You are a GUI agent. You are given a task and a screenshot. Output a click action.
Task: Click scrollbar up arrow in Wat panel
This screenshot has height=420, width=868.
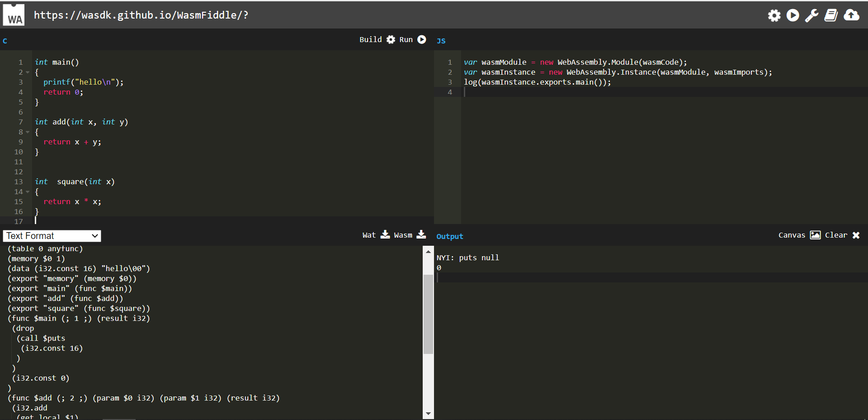tap(428, 251)
